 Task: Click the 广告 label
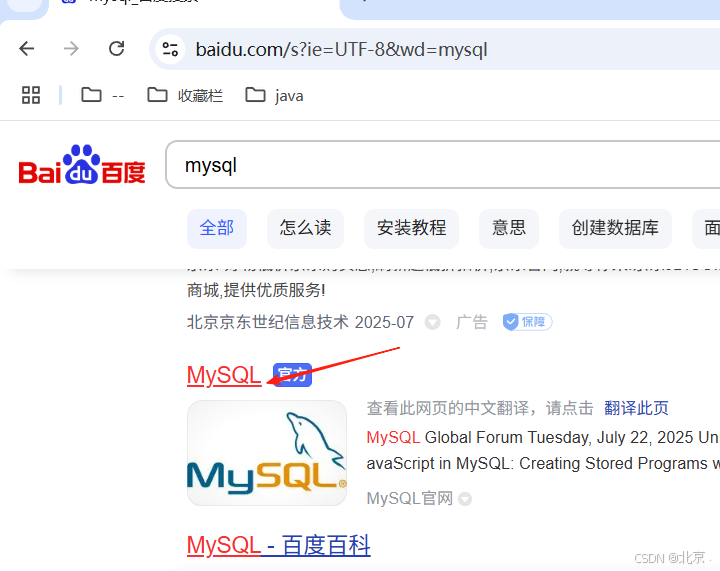(x=472, y=322)
